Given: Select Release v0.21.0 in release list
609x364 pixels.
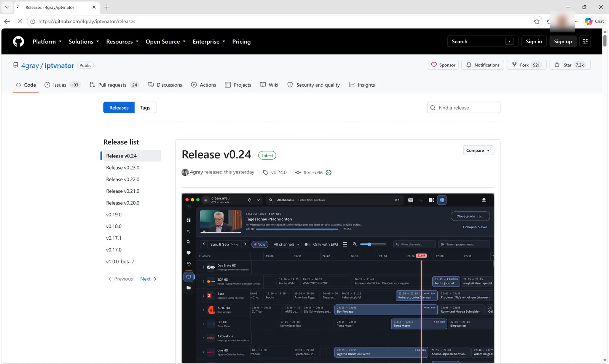Looking at the screenshot, I should (x=132, y=191).
